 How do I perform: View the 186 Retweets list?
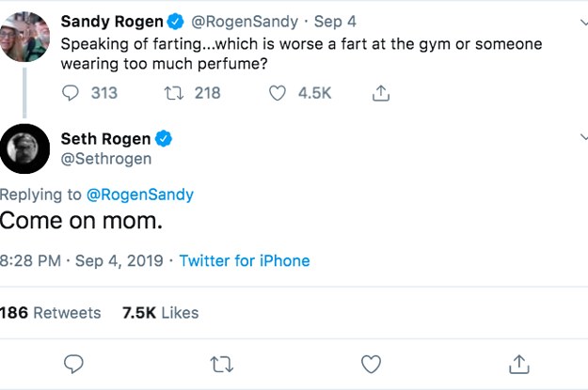coord(50,312)
